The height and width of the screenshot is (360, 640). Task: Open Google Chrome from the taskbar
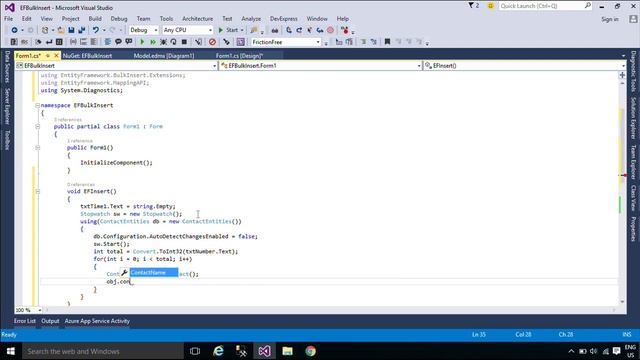310,351
